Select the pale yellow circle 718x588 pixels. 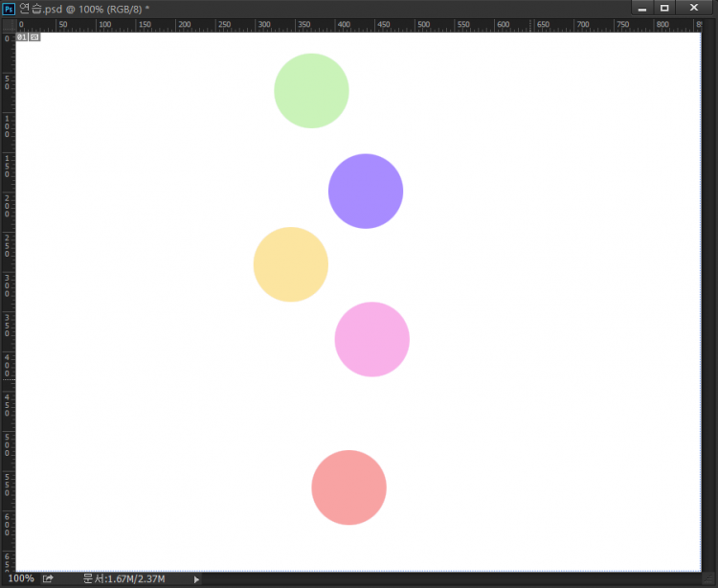click(291, 264)
